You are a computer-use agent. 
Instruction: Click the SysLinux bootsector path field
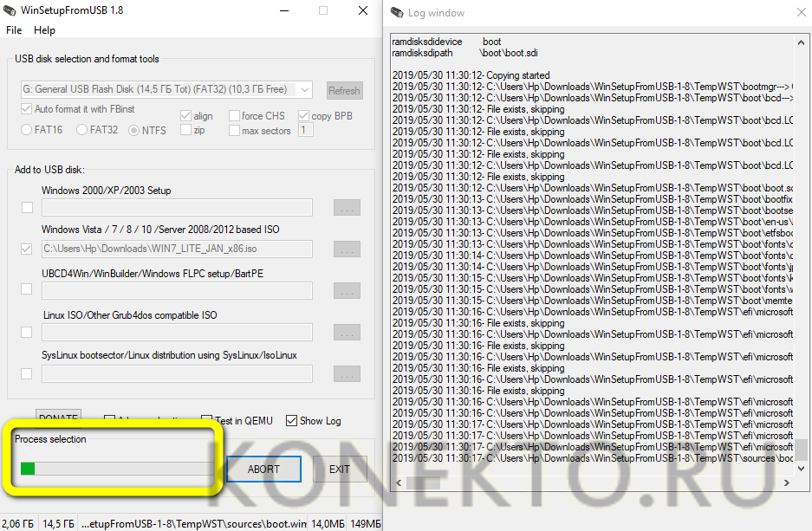pos(177,373)
